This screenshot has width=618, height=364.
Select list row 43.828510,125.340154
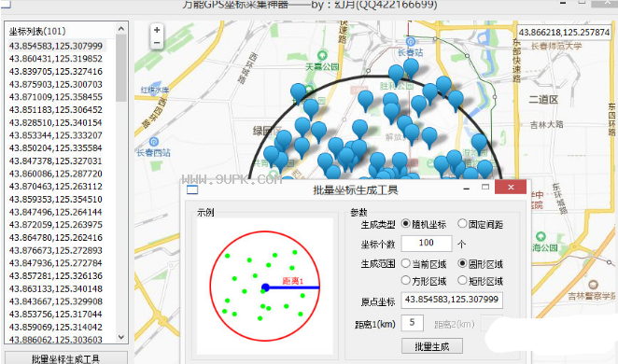click(x=56, y=122)
